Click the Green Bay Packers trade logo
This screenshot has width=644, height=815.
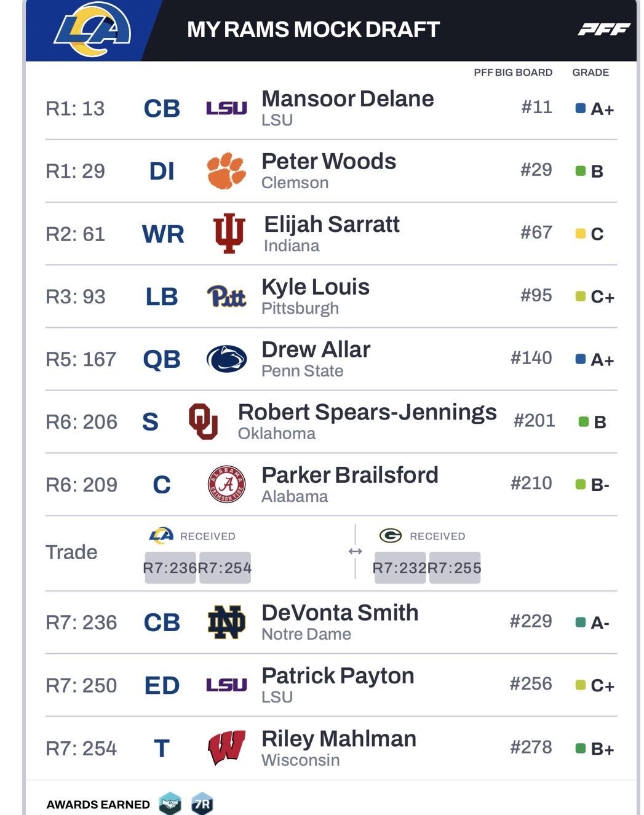point(391,536)
